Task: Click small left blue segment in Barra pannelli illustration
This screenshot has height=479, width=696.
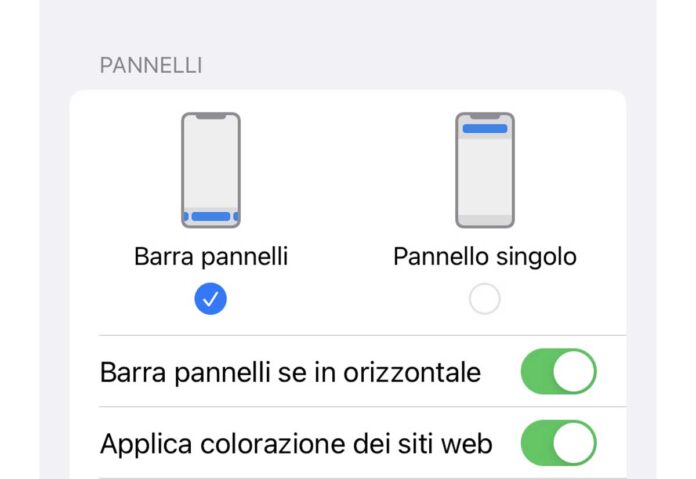Action: (x=185, y=216)
